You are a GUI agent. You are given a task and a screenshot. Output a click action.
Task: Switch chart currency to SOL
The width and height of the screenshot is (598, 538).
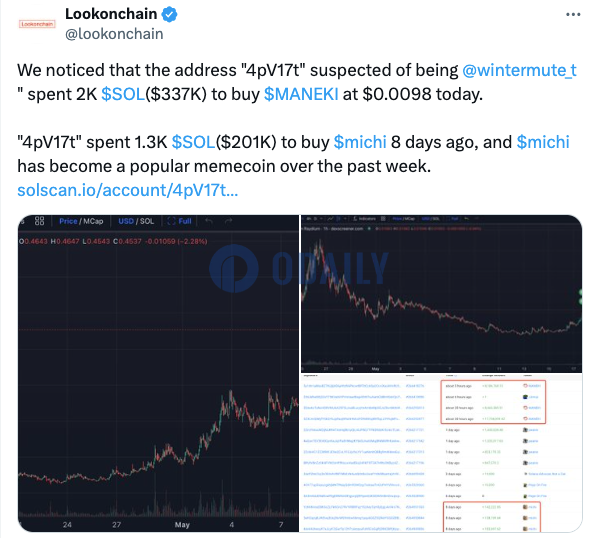(147, 221)
